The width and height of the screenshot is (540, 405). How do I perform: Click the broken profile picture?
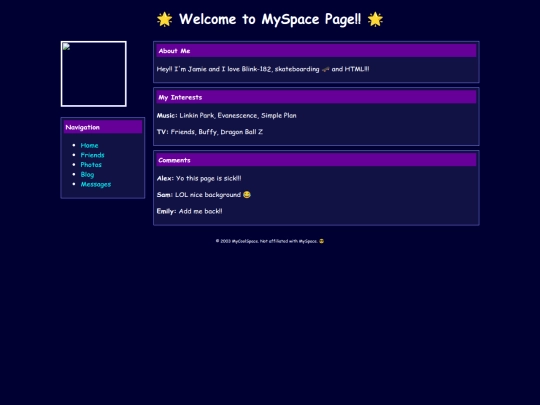coord(94,74)
